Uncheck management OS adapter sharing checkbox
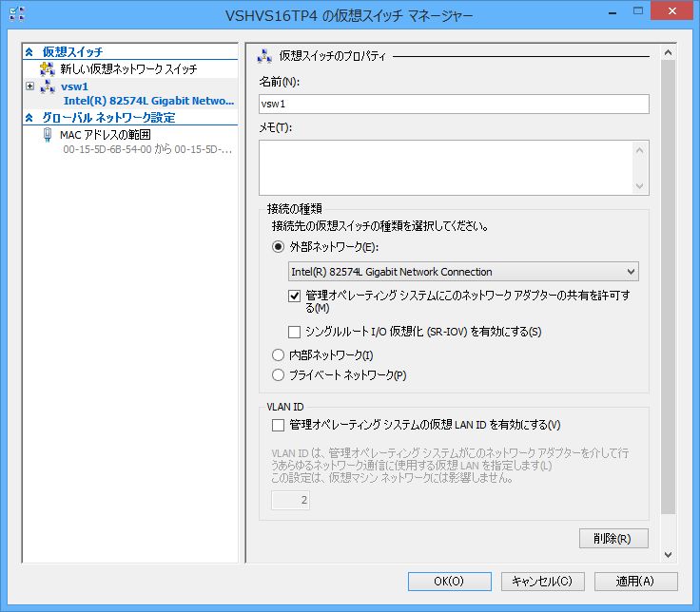 point(294,296)
